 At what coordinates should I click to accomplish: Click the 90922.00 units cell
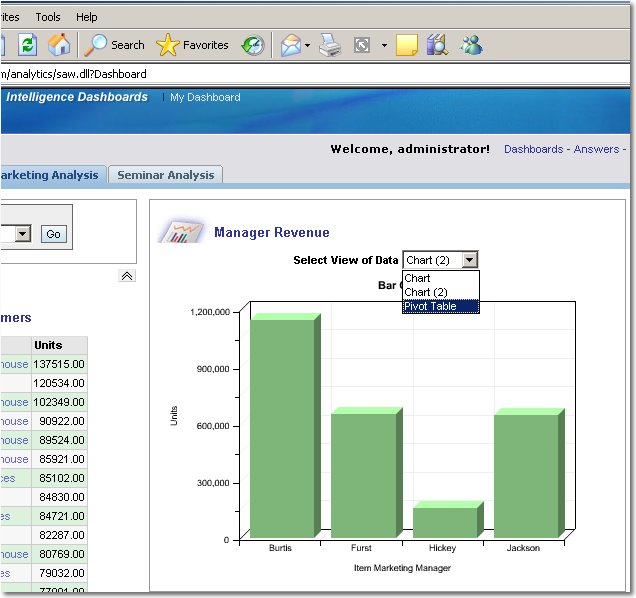(x=59, y=422)
